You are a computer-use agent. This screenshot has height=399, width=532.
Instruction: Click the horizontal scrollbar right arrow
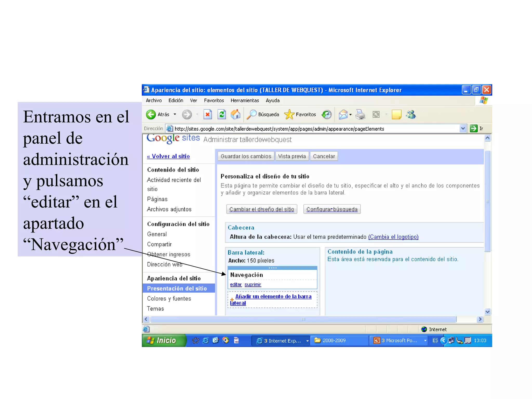pyautogui.click(x=480, y=319)
